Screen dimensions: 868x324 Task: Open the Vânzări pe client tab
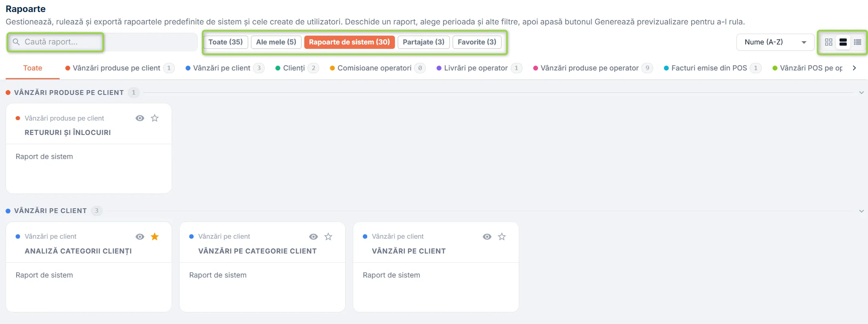point(225,68)
